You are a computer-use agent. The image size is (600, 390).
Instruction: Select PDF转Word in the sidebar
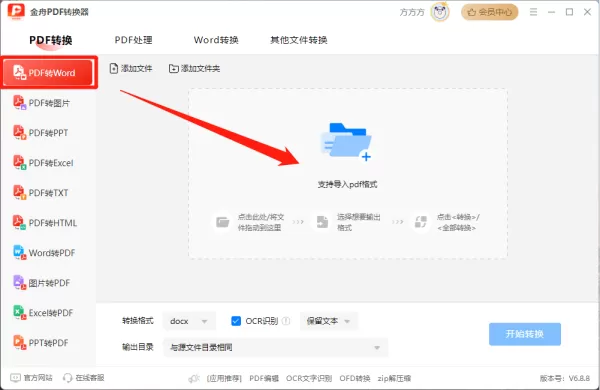[x=48, y=72]
